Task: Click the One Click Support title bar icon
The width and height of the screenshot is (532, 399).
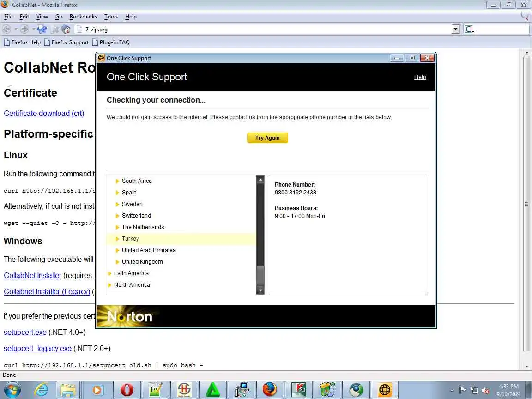Action: click(101, 58)
